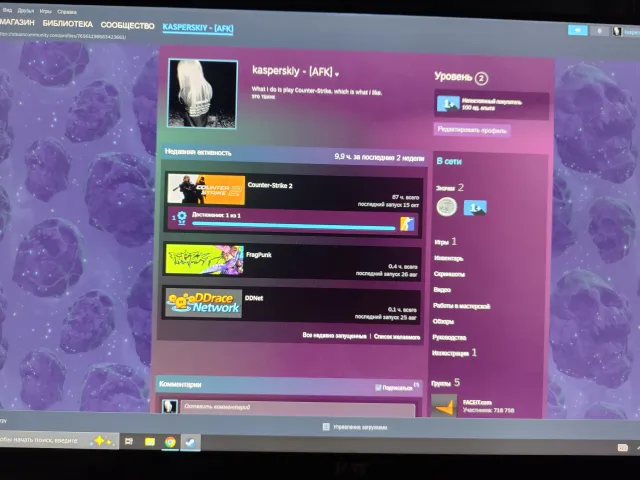
Task: Open the Игры menu
Action: (45, 11)
